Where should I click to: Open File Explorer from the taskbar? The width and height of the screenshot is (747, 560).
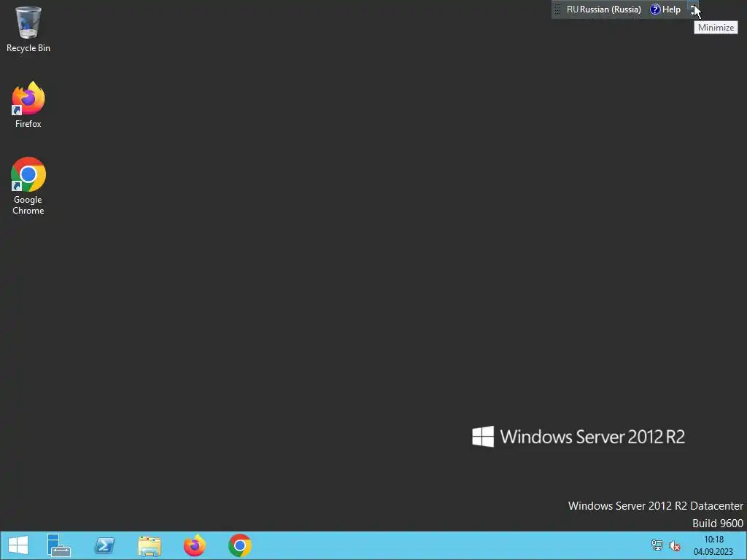[150, 545]
